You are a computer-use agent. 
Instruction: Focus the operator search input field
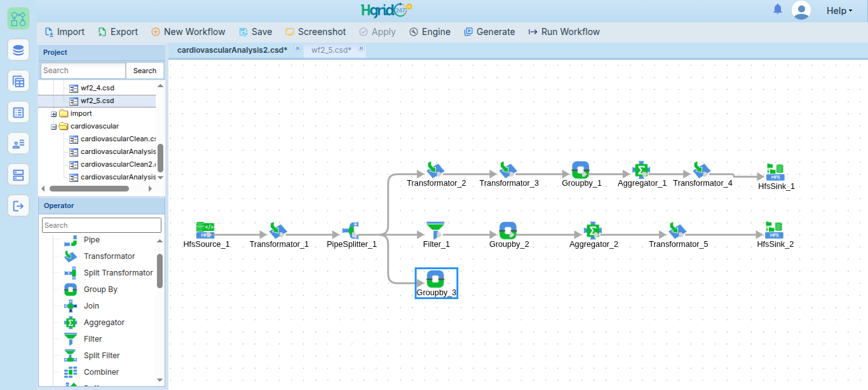click(102, 225)
